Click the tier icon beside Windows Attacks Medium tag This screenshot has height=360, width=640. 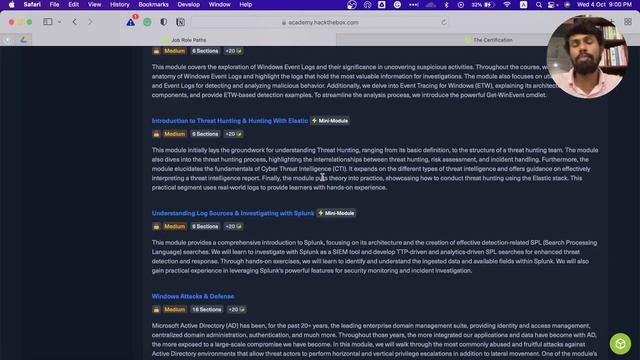click(x=156, y=309)
